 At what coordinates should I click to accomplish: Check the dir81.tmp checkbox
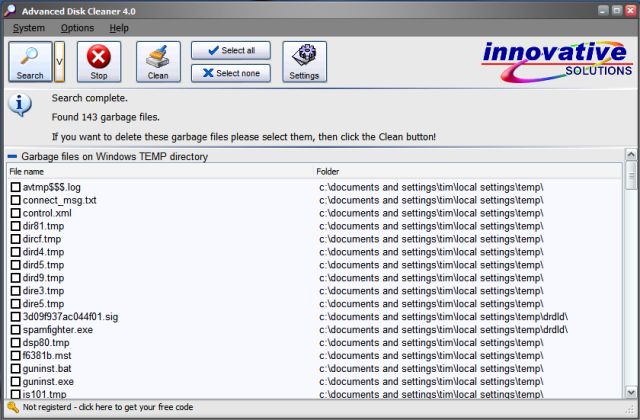pos(16,226)
